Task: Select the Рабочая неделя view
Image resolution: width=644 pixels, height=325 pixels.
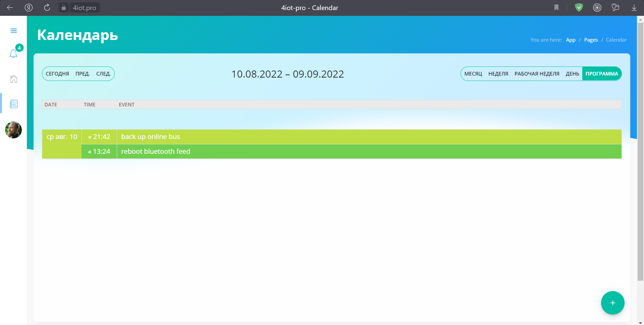Action: pos(537,74)
